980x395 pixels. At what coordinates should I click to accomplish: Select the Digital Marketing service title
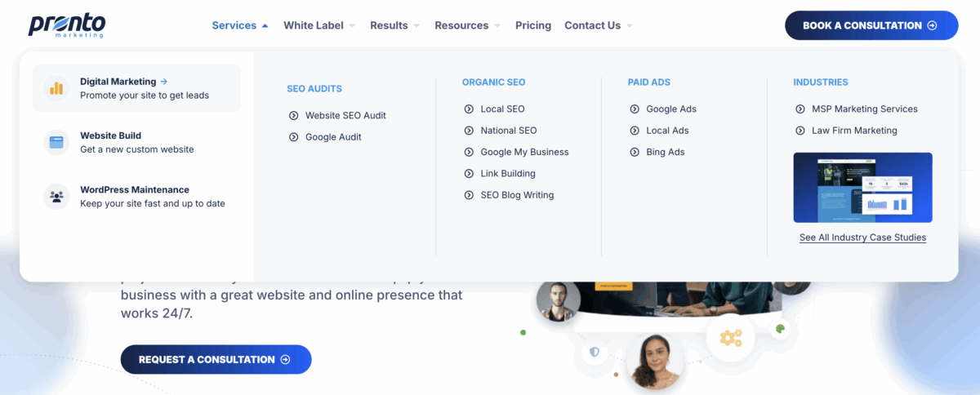tap(118, 82)
